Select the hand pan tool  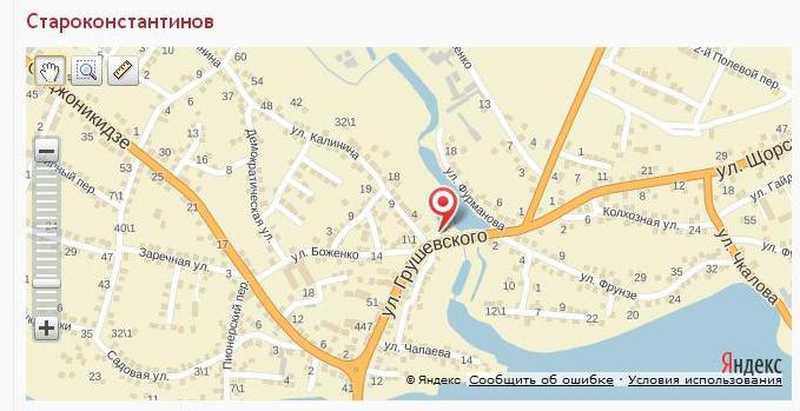49,70
